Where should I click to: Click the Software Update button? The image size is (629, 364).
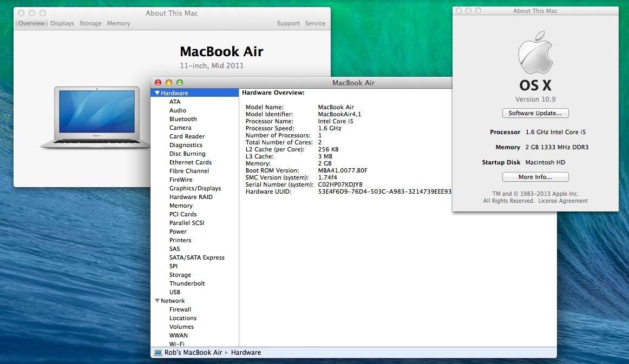(x=535, y=113)
